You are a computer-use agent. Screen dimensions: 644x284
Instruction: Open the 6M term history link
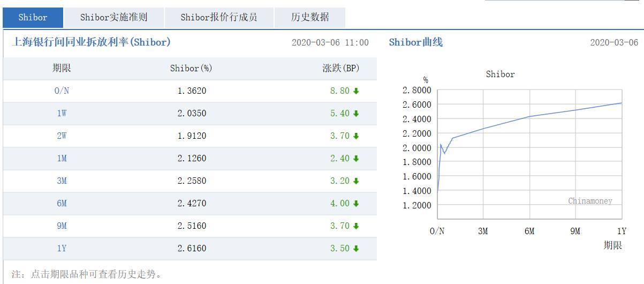tap(62, 204)
